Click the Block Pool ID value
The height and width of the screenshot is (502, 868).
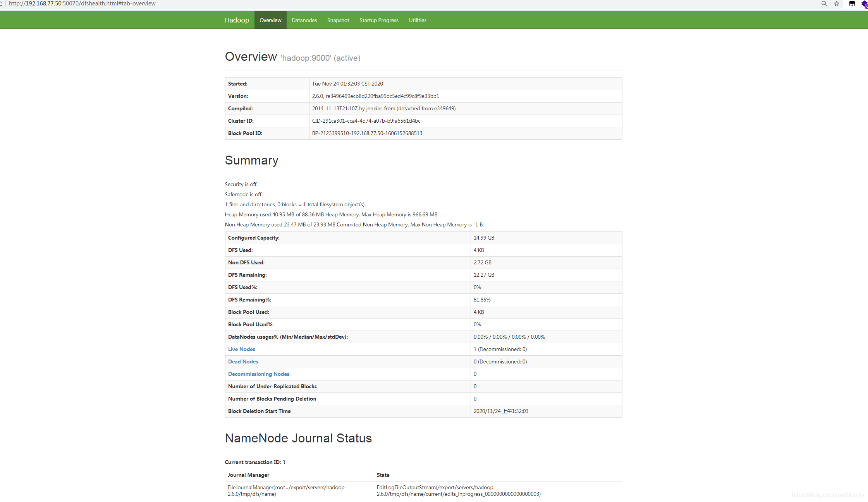367,133
